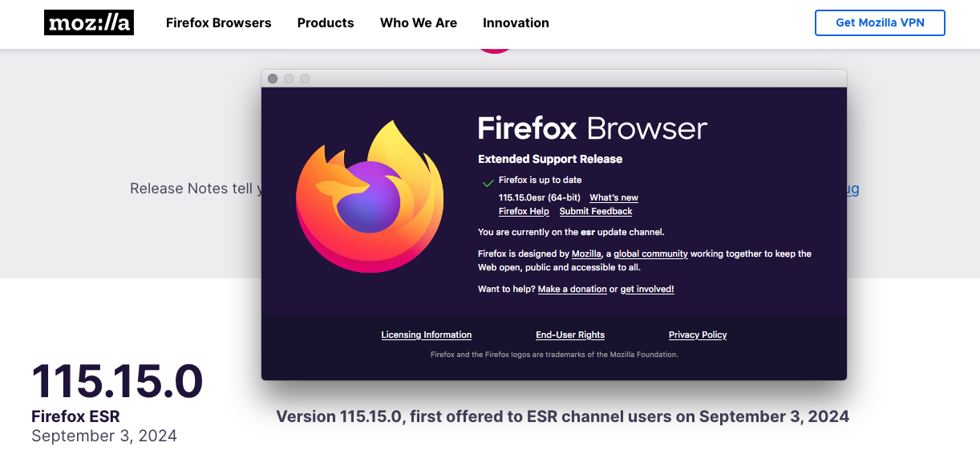
Task: Click the trademarks notice in dialog footer
Action: (x=554, y=354)
